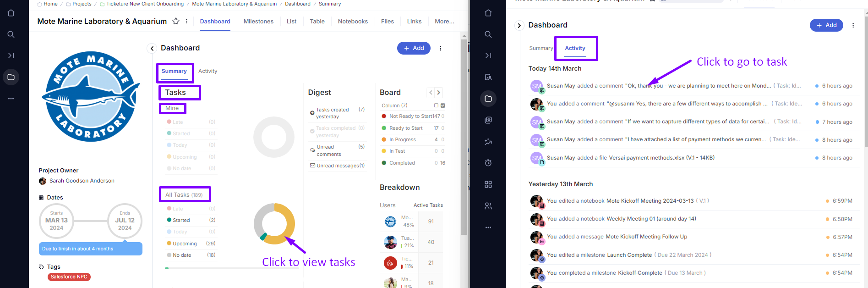Click Add button in right window dashboard

tap(826, 25)
